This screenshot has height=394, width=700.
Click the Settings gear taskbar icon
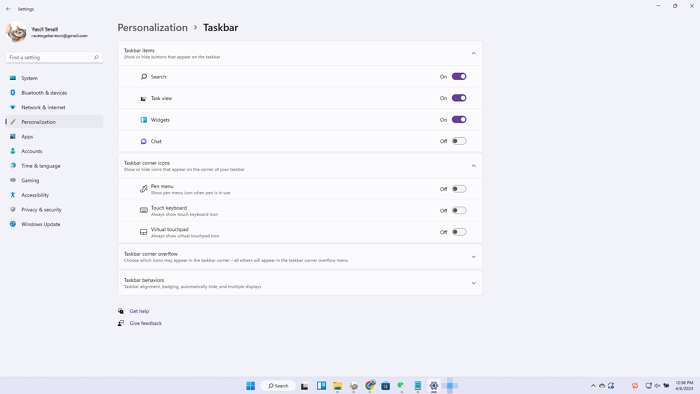[434, 386]
